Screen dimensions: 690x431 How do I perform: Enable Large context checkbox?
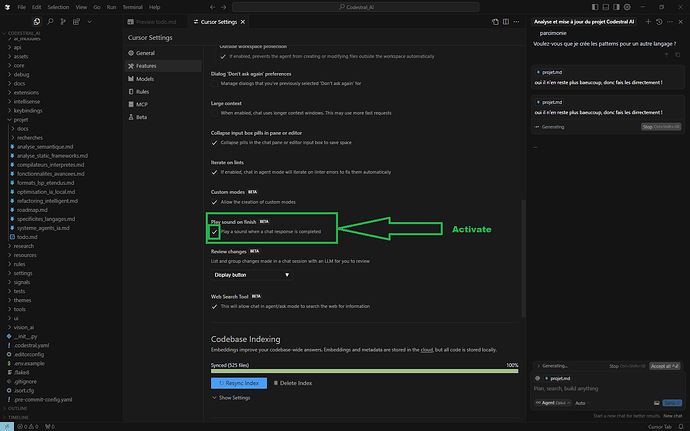coord(214,113)
